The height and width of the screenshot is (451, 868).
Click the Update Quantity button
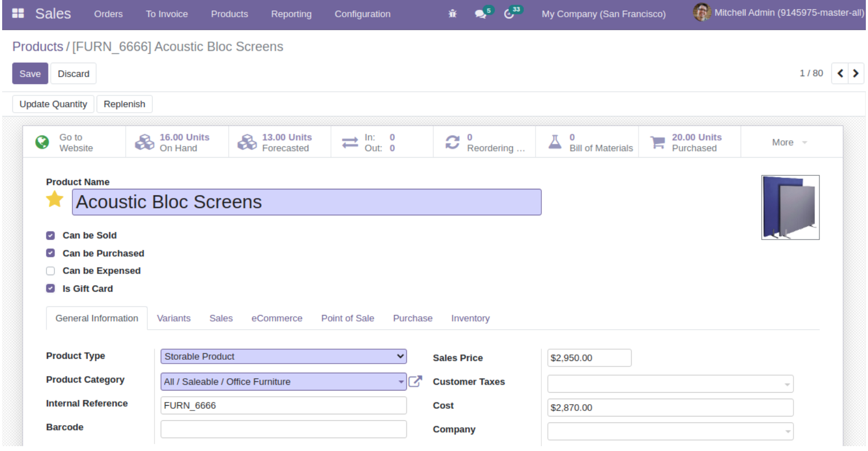coord(53,104)
